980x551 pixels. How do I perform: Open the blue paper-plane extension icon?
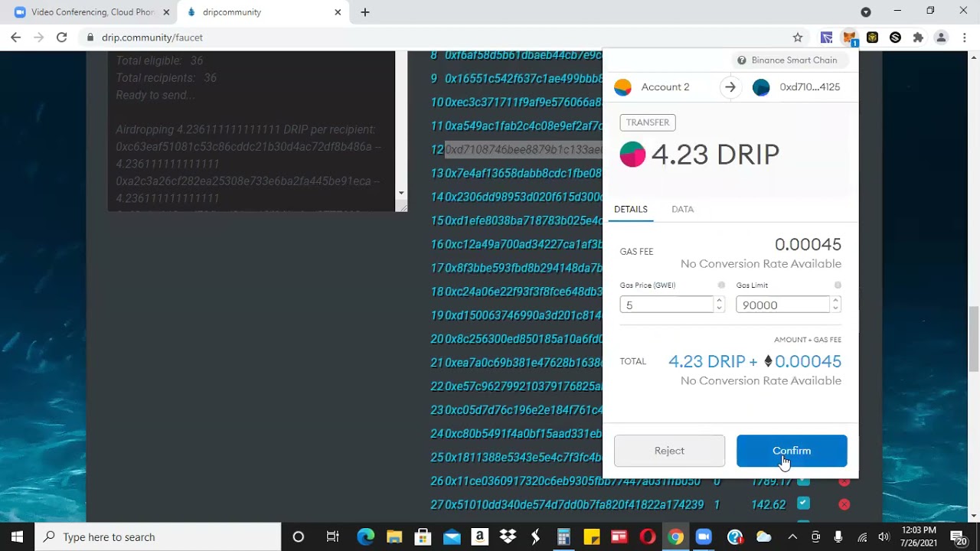[826, 37]
